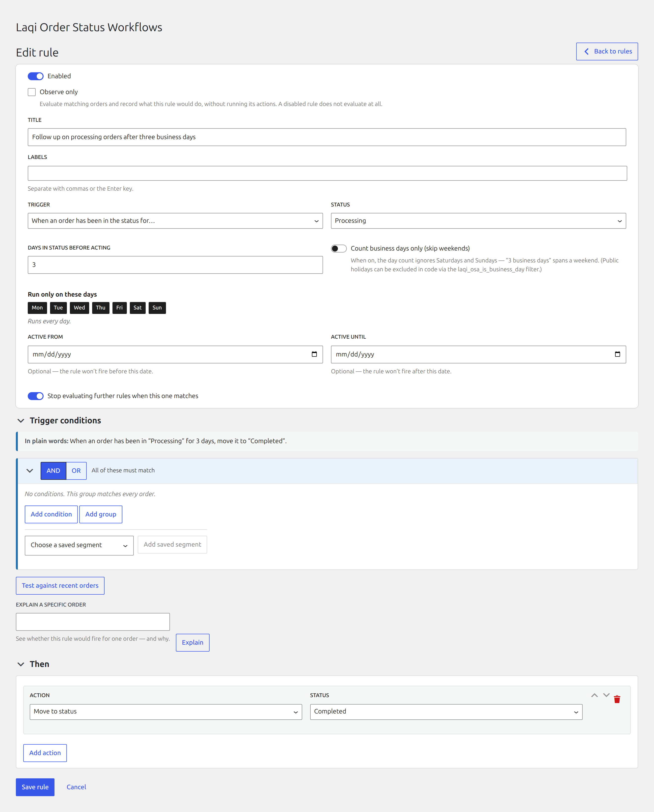This screenshot has width=654, height=812.
Task: Save the rule
Action: pos(35,787)
